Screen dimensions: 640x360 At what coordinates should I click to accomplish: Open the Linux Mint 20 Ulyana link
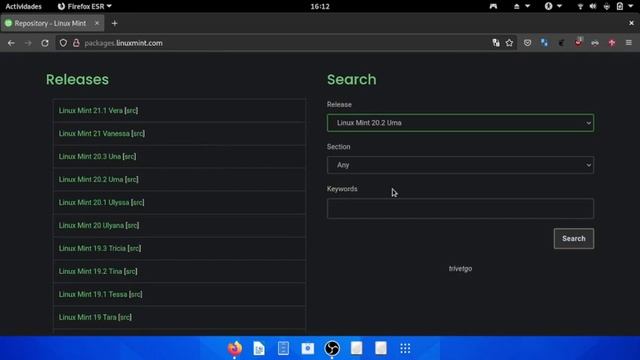(x=91, y=225)
